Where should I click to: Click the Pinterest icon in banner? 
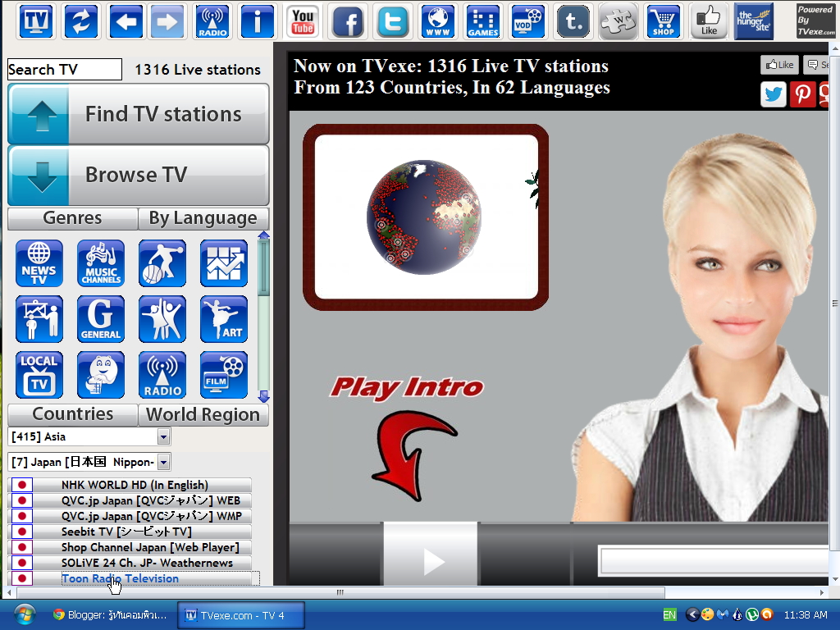tap(802, 95)
